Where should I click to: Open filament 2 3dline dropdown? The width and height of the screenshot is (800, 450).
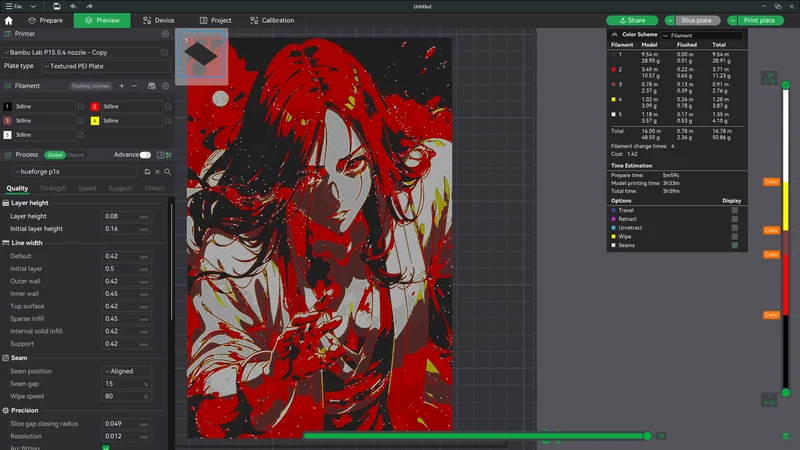[x=131, y=106]
